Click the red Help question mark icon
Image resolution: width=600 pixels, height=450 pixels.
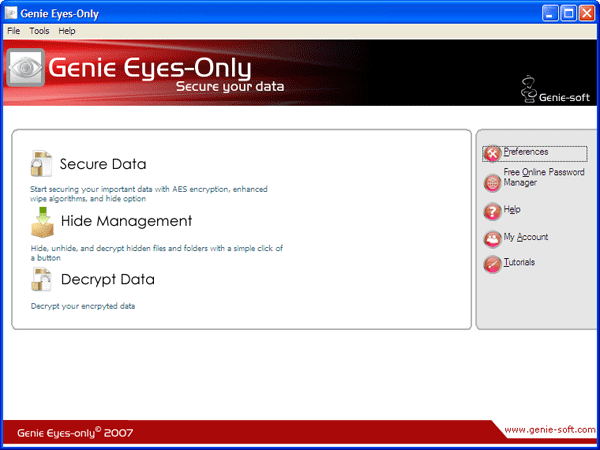point(492,212)
